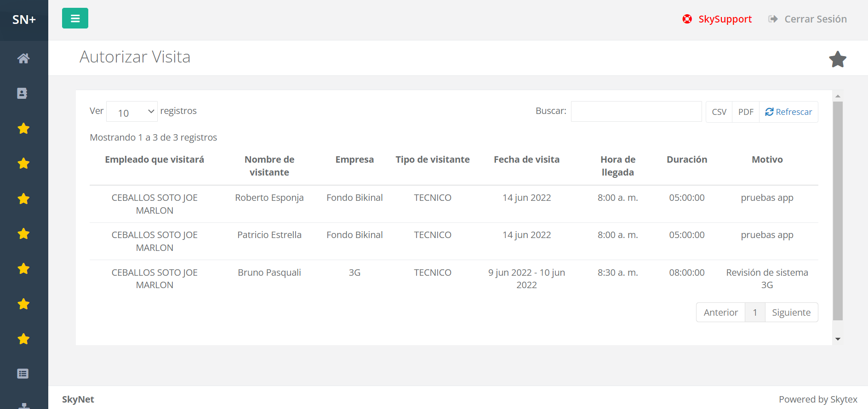Click the hamburger menu toggle button

[75, 18]
